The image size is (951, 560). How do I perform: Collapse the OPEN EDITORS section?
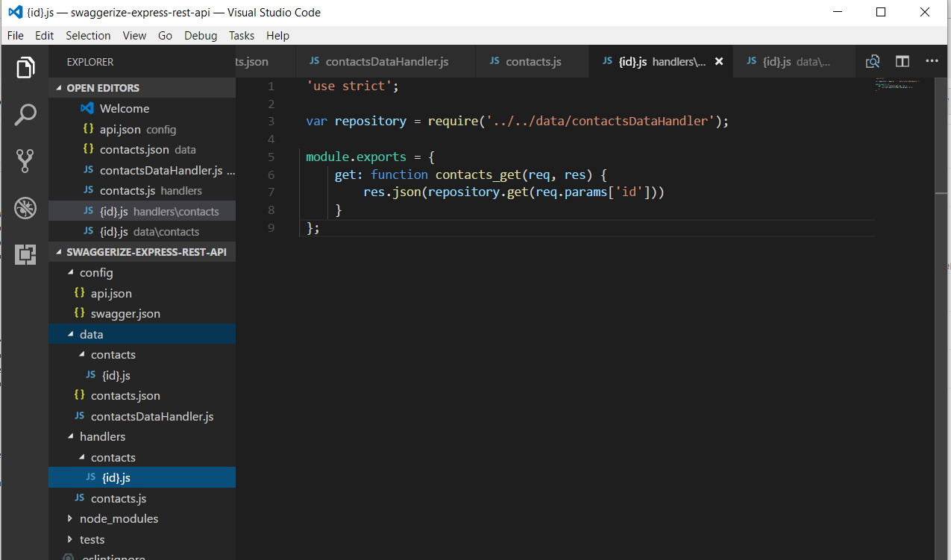coord(60,88)
